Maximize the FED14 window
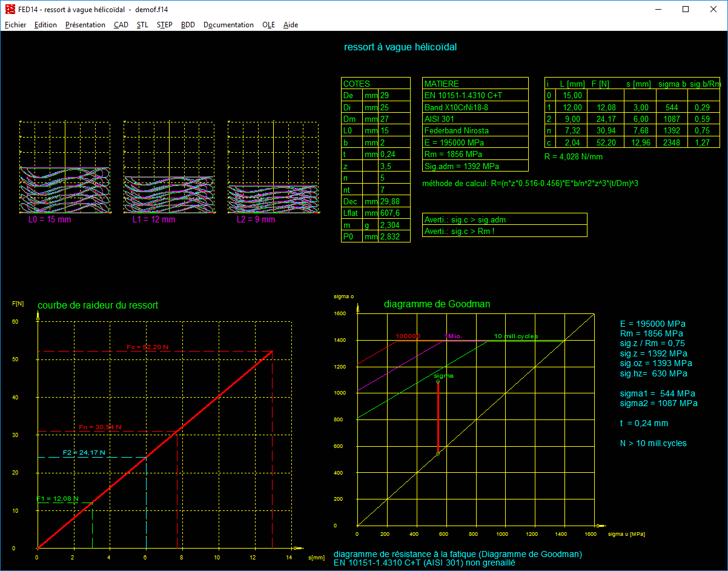The width and height of the screenshot is (728, 571). pyautogui.click(x=686, y=9)
